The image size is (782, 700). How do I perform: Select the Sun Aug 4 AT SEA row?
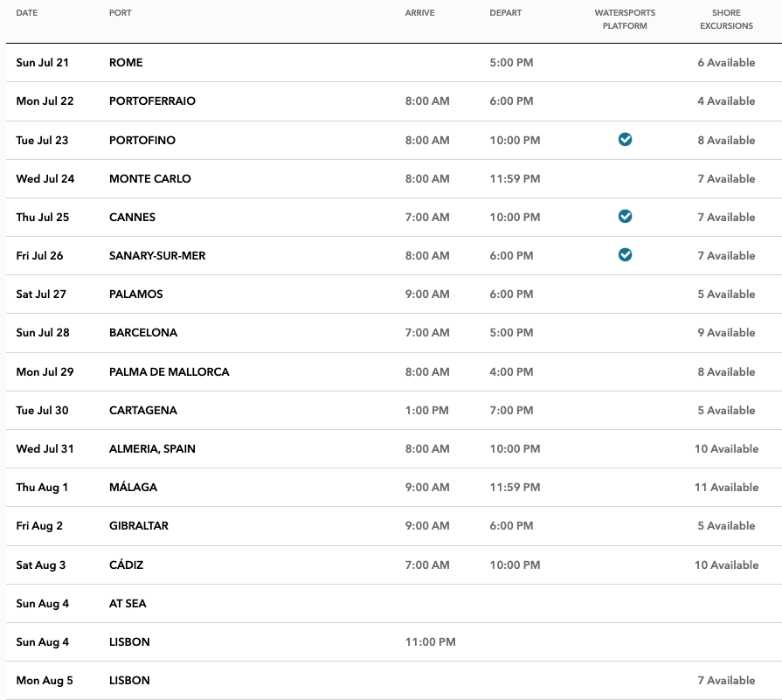point(394,604)
